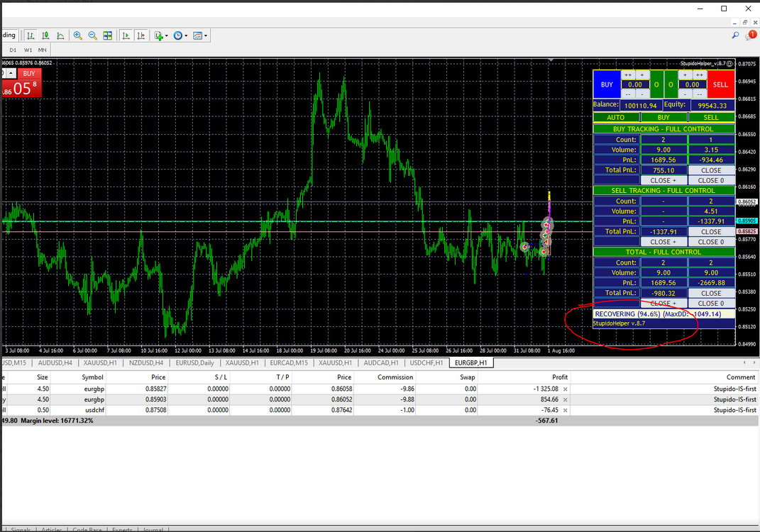Click Equity value 99543.33
This screenshot has height=532, width=760.
click(x=712, y=106)
